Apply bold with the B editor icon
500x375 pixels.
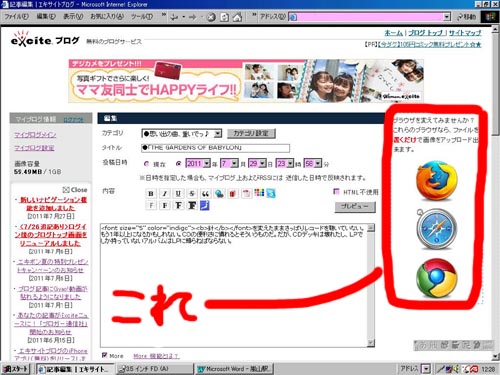coord(151,193)
